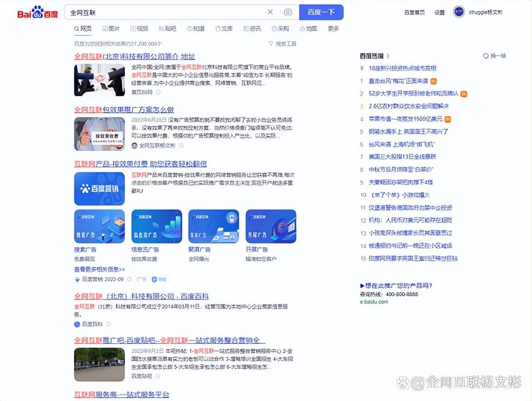The width and height of the screenshot is (532, 401).
Task: Click the 聚屏广告 card image
Action: pos(214,226)
